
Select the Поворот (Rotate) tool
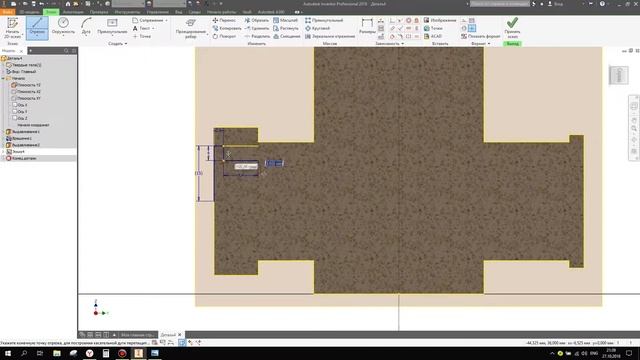point(224,36)
